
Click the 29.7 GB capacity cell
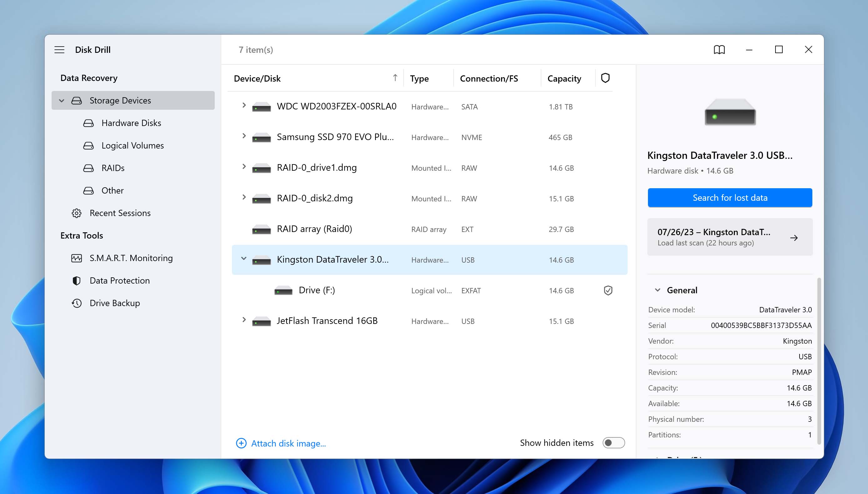[561, 229]
